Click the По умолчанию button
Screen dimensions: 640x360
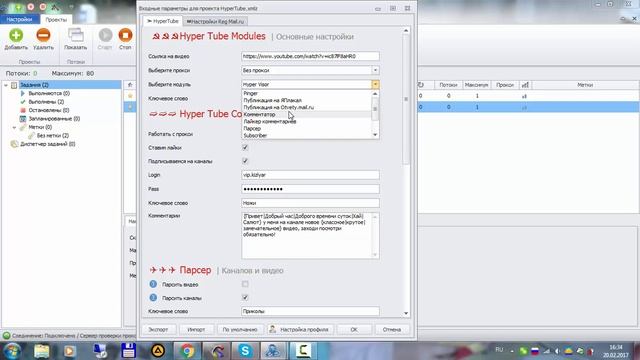tap(240, 329)
